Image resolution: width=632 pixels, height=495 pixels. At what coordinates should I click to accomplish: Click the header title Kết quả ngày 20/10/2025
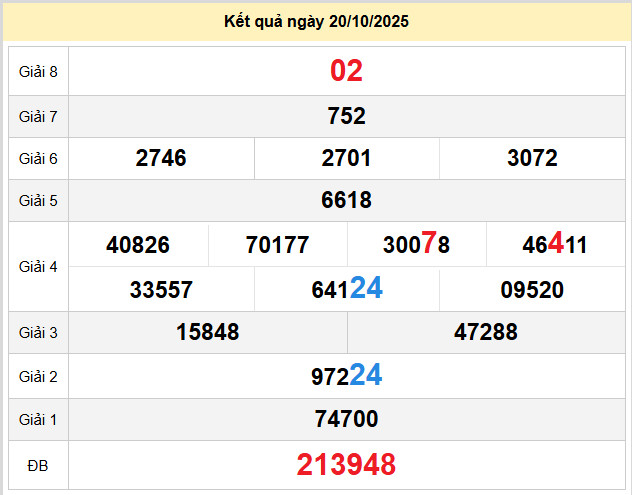point(316,21)
